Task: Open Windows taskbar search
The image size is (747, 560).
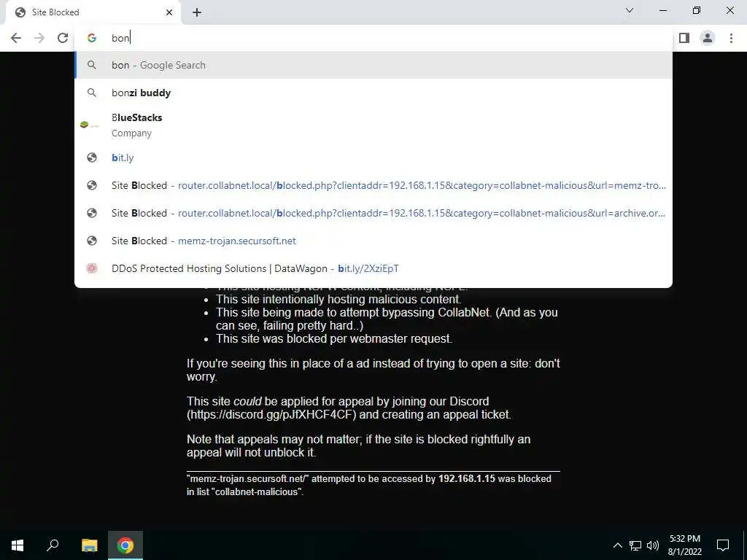Action: tap(53, 545)
